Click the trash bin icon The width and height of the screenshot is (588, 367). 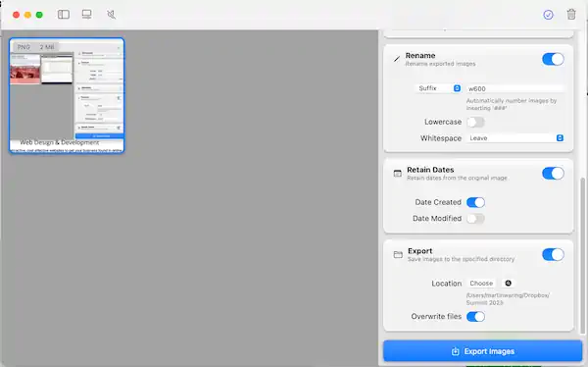(x=571, y=15)
